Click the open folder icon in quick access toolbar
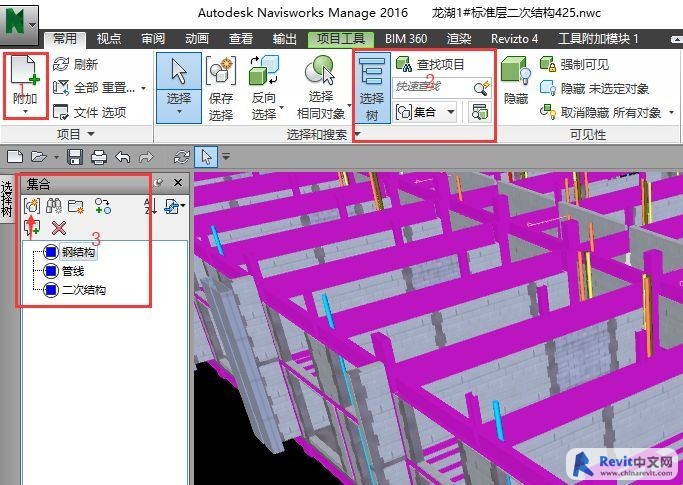This screenshot has height=485, width=683. click(39, 156)
